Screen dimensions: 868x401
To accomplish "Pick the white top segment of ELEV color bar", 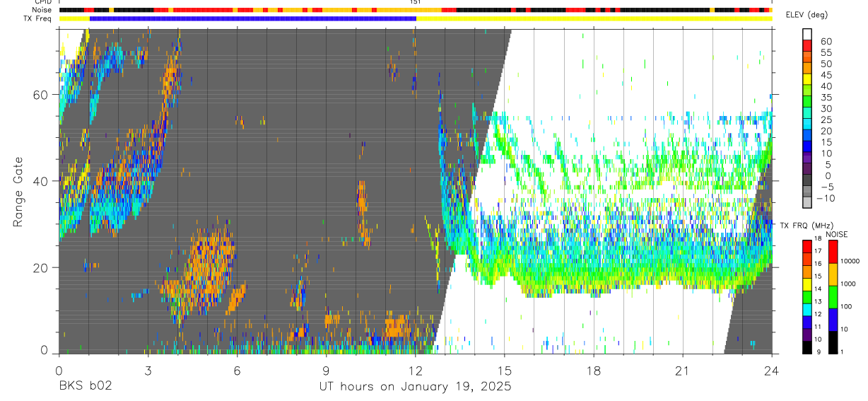I will tap(807, 34).
